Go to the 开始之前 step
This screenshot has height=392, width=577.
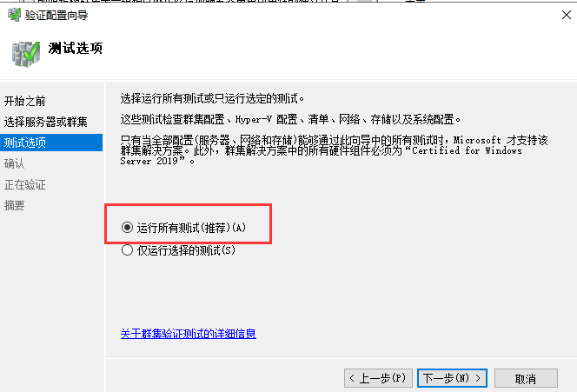(x=24, y=101)
